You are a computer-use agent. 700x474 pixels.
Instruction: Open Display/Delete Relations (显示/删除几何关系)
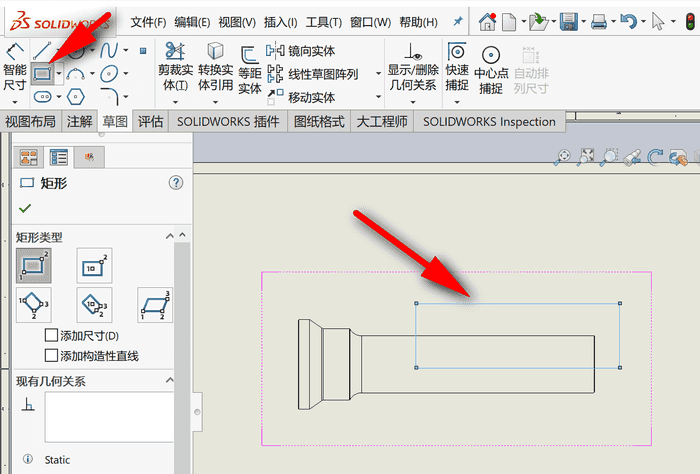pos(413,67)
